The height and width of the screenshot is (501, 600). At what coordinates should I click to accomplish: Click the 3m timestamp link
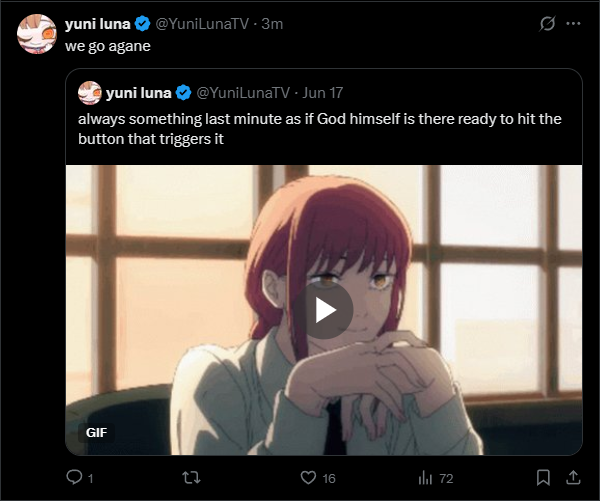[x=273, y=24]
